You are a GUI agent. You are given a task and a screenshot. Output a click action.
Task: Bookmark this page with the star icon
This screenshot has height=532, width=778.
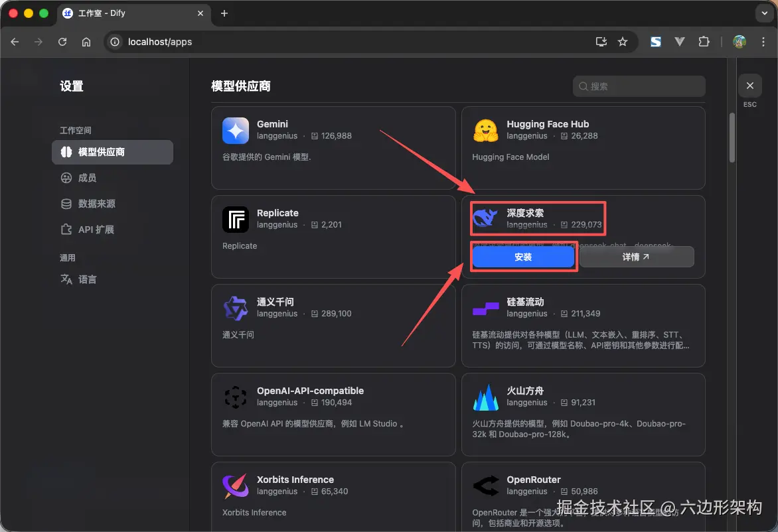[x=622, y=42]
